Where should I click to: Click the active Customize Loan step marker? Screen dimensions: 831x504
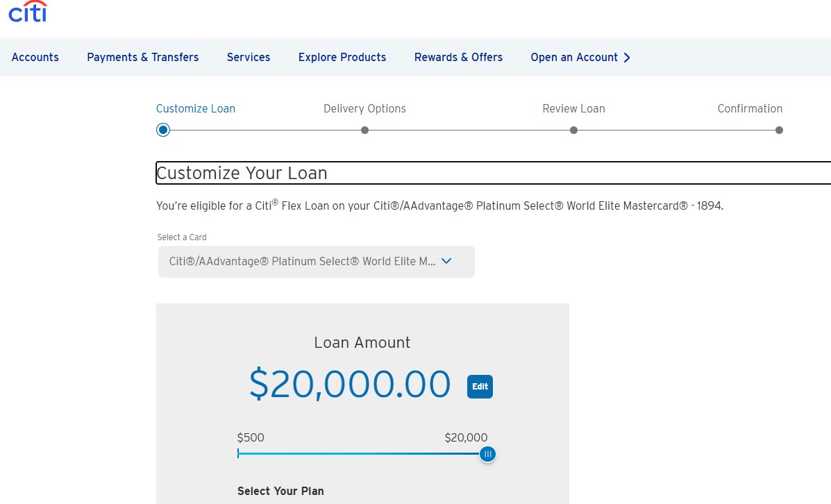click(x=163, y=130)
